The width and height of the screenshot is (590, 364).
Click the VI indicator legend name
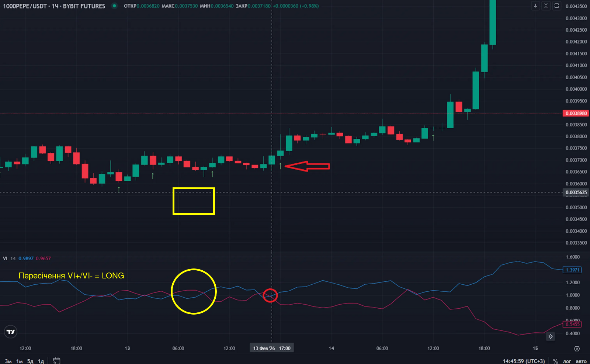coord(5,258)
